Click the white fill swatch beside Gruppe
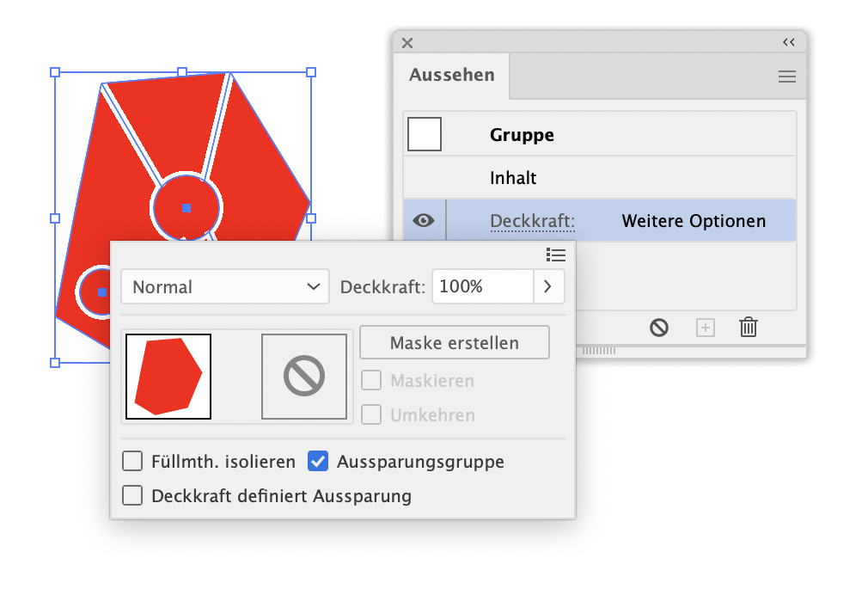This screenshot has height=595, width=868. 425,133
